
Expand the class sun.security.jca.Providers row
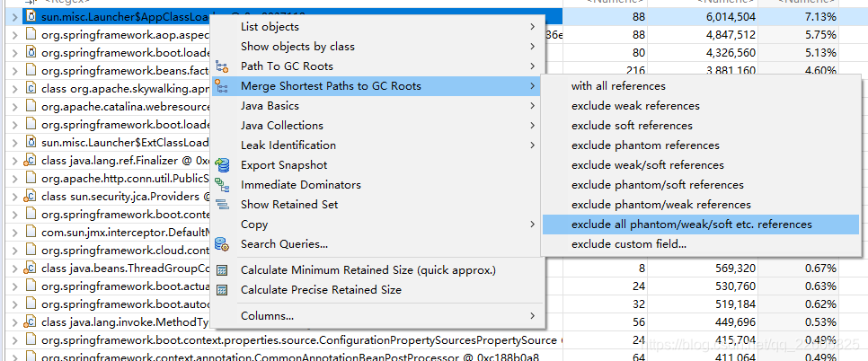click(x=14, y=197)
